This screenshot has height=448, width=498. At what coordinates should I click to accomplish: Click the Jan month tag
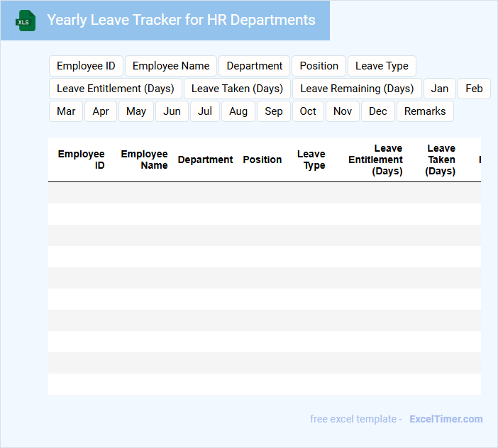pyautogui.click(x=440, y=89)
